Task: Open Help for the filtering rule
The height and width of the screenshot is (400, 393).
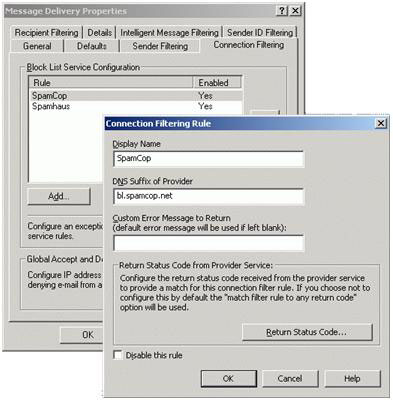Action: point(352,379)
